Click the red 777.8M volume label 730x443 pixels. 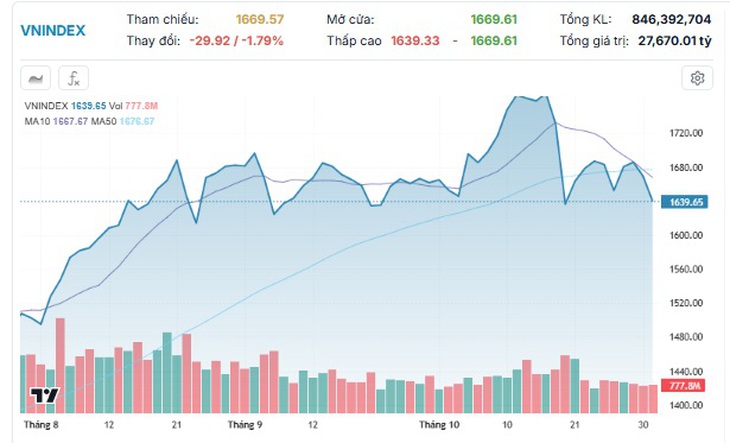[683, 385]
